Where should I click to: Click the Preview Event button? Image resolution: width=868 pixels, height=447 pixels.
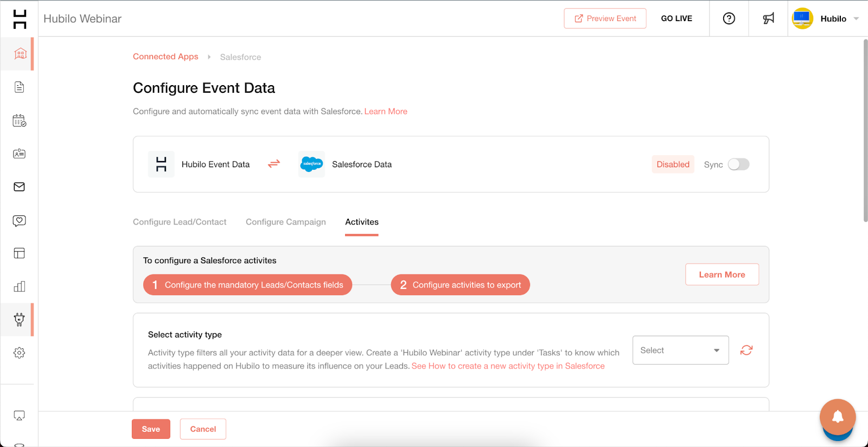[x=605, y=18]
